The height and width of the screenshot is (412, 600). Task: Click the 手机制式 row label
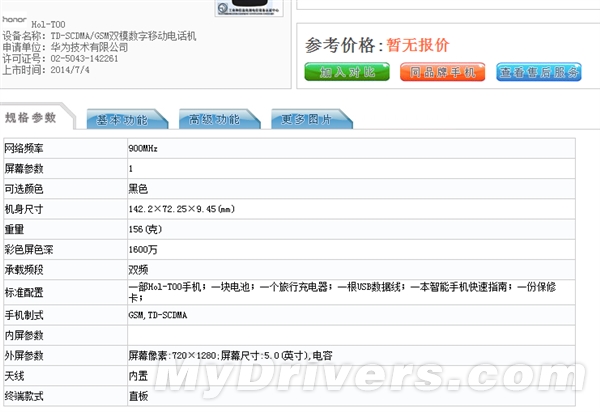click(24, 315)
